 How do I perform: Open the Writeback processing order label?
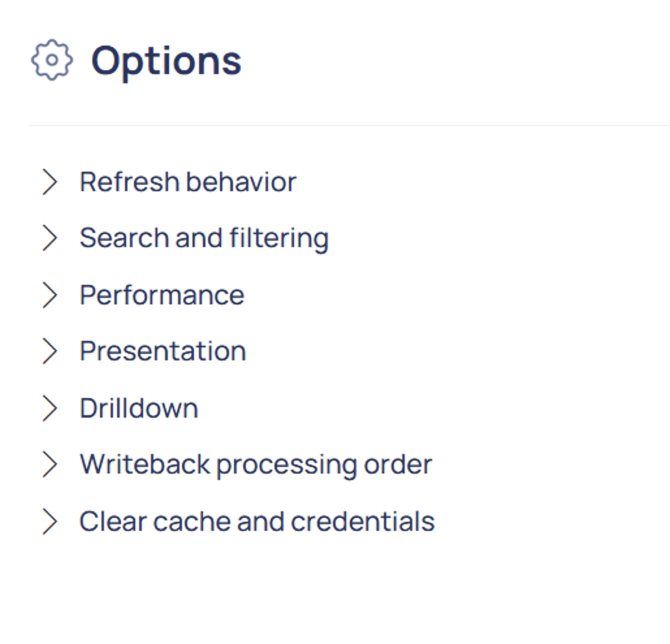point(256,465)
